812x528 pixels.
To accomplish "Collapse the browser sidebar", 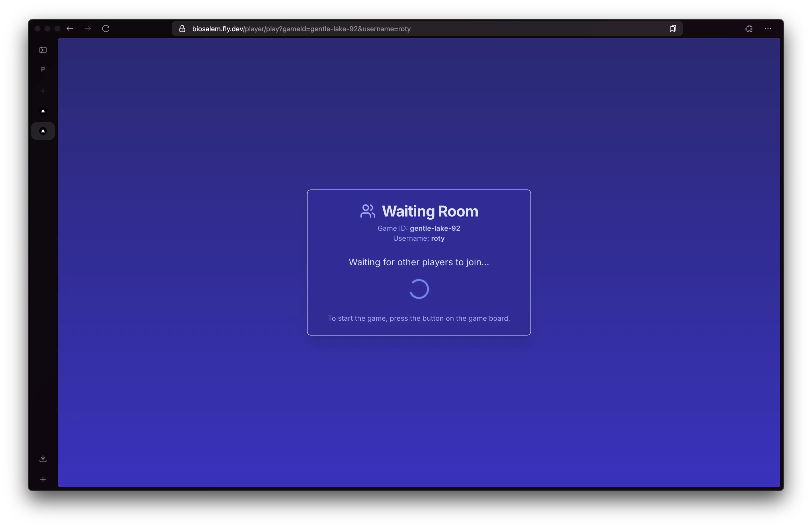I will 43,50.
